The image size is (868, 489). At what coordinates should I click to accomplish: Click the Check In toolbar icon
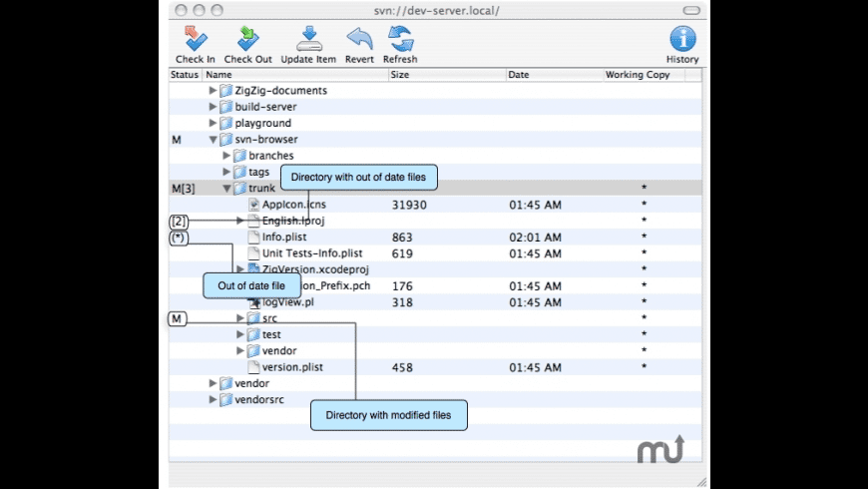[196, 39]
